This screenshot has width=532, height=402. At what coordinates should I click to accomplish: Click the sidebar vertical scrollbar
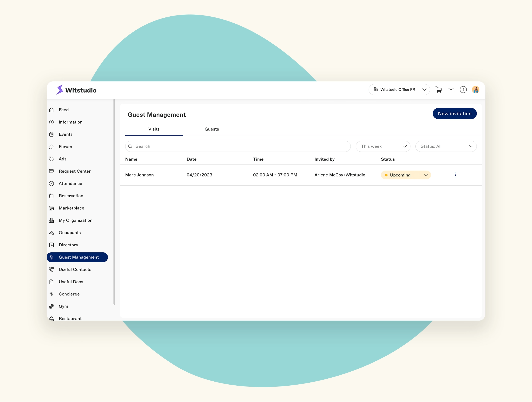[114, 202]
